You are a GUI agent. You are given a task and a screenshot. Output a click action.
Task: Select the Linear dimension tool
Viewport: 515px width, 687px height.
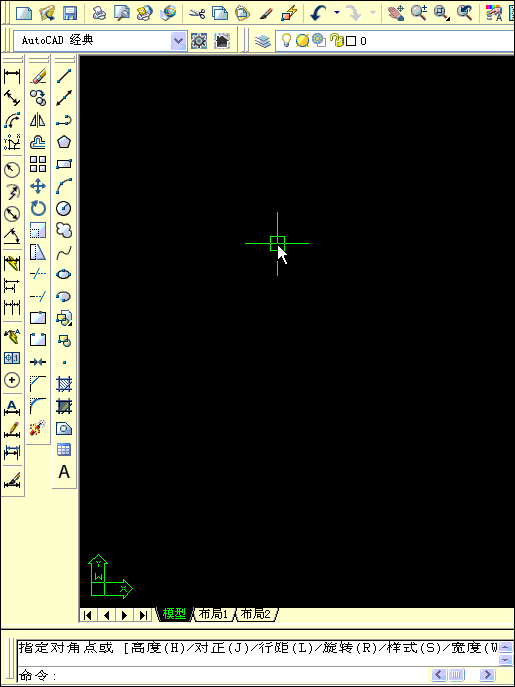(x=12, y=76)
